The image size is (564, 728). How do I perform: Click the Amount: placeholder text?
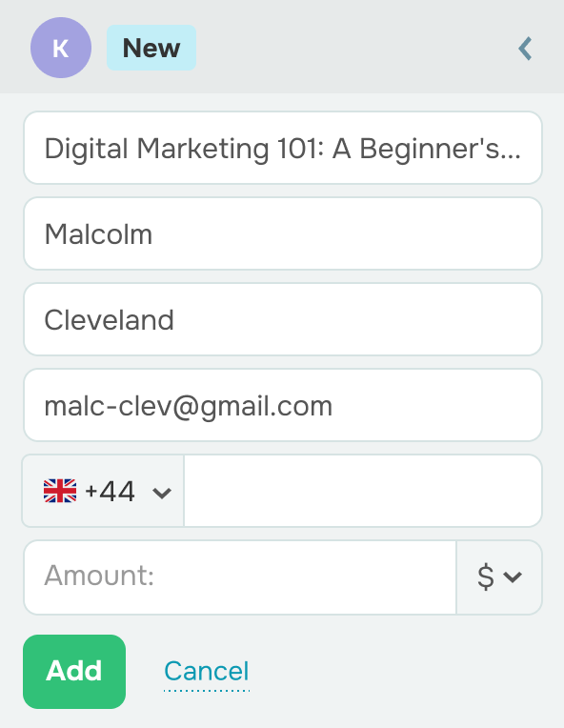tap(99, 576)
